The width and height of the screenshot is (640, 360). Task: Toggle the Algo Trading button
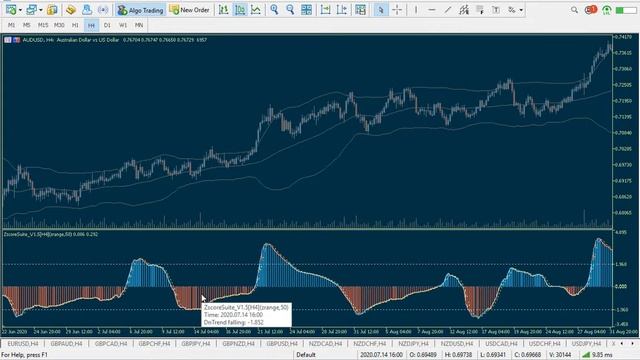pos(140,10)
